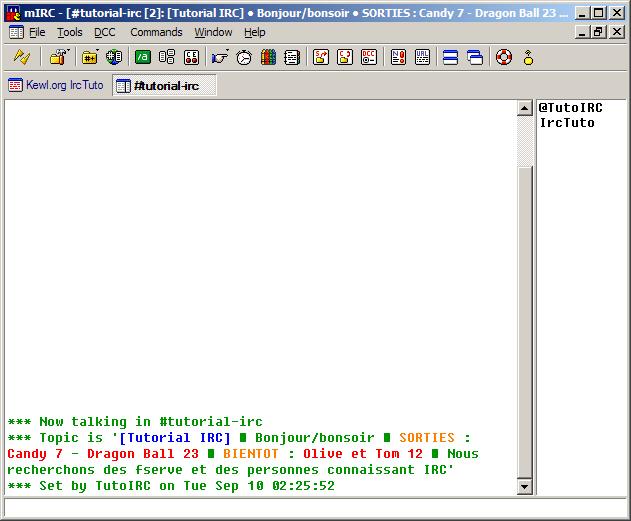
Task: Click the message input box at bottom
Action: pyautogui.click(x=315, y=509)
